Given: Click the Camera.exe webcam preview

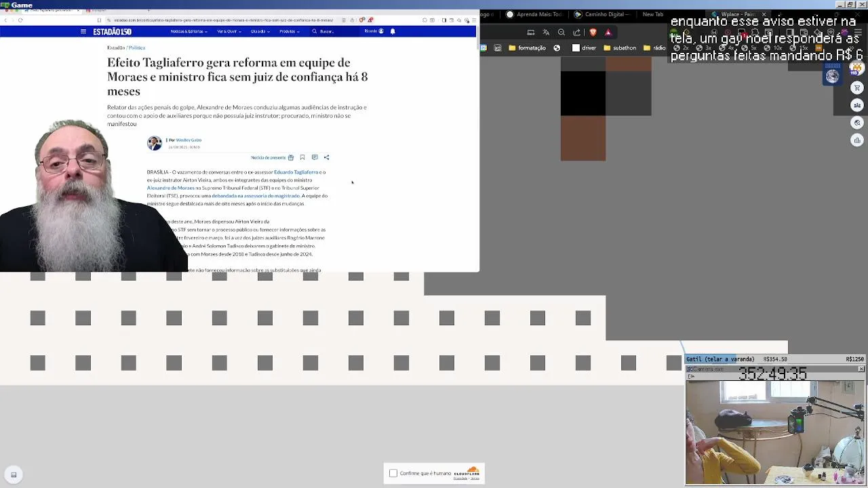Looking at the screenshot, I should 775,432.
